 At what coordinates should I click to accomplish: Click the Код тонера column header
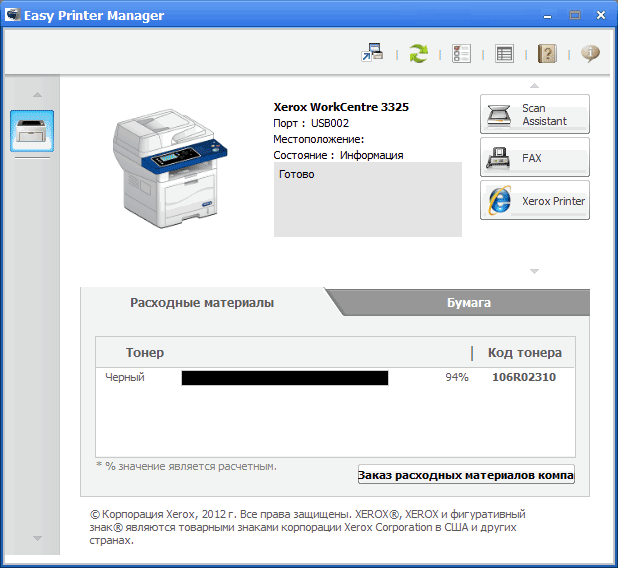tap(525, 352)
